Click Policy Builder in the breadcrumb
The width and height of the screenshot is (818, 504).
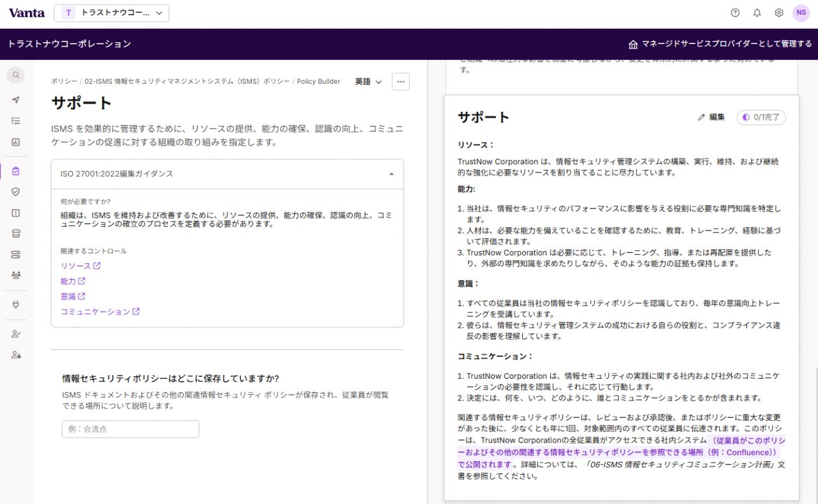click(x=318, y=82)
